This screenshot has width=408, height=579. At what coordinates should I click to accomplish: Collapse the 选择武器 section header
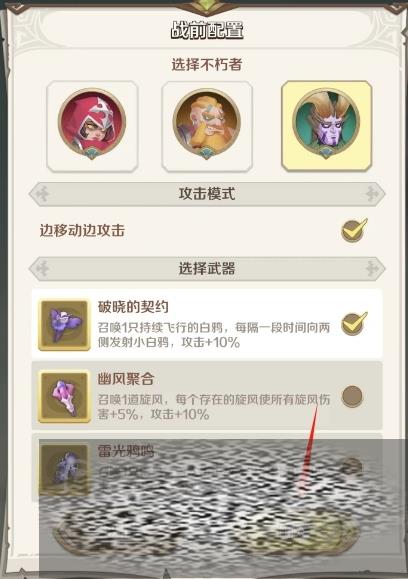click(x=207, y=268)
